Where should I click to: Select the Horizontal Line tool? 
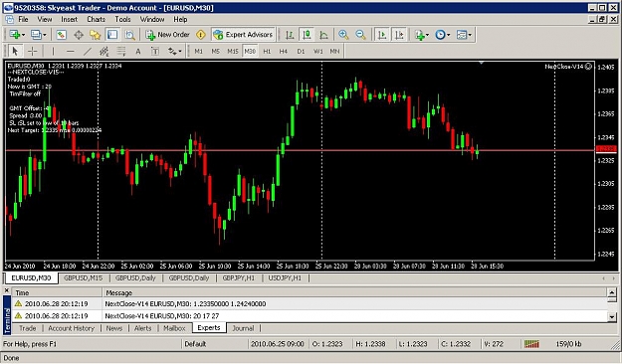71,51
